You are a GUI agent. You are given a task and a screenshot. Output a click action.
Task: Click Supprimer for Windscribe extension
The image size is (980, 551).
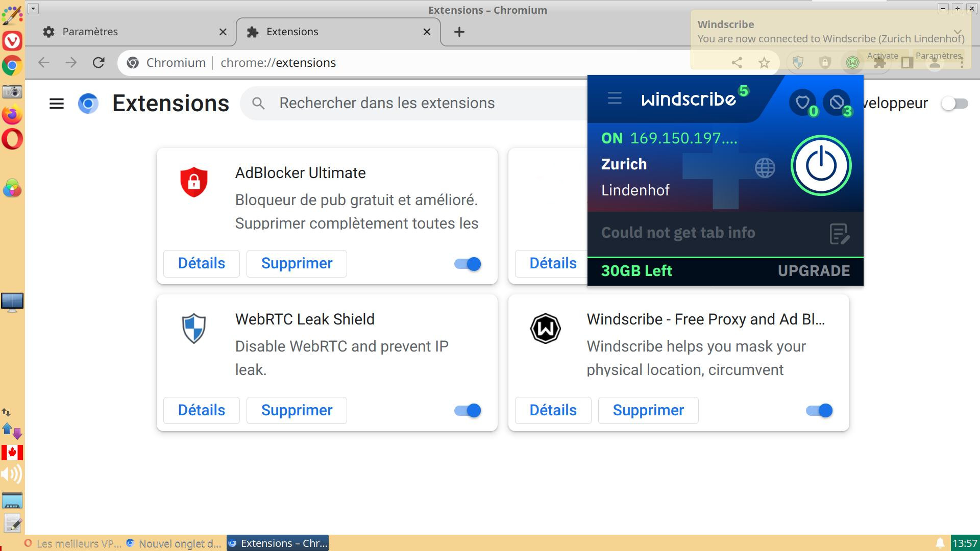tap(648, 411)
